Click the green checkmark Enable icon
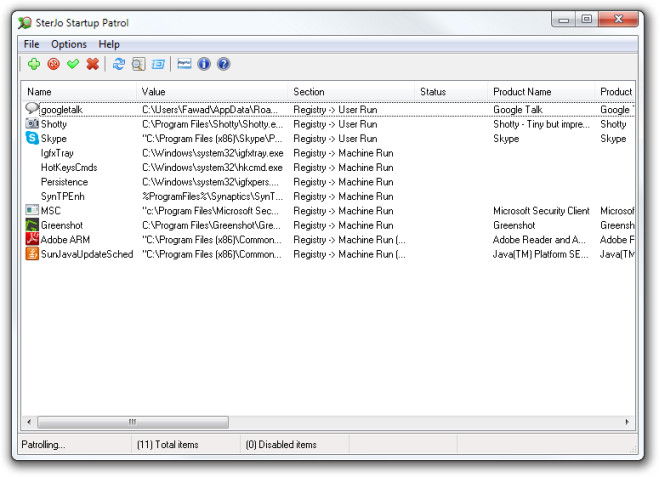The image size is (660, 477). pyautogui.click(x=73, y=64)
